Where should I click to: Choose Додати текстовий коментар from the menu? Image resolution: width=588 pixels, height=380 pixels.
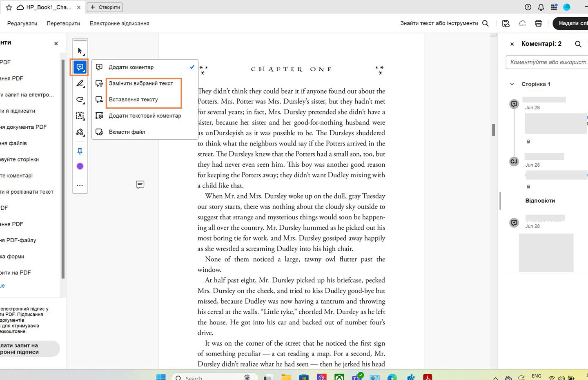click(145, 116)
